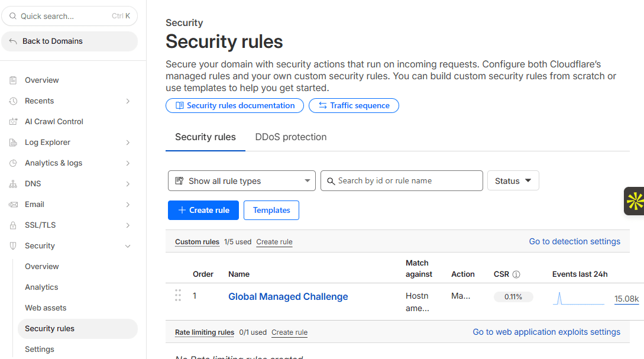Click the Create rule button
Screen dimensions: 644x359
(x=203, y=210)
